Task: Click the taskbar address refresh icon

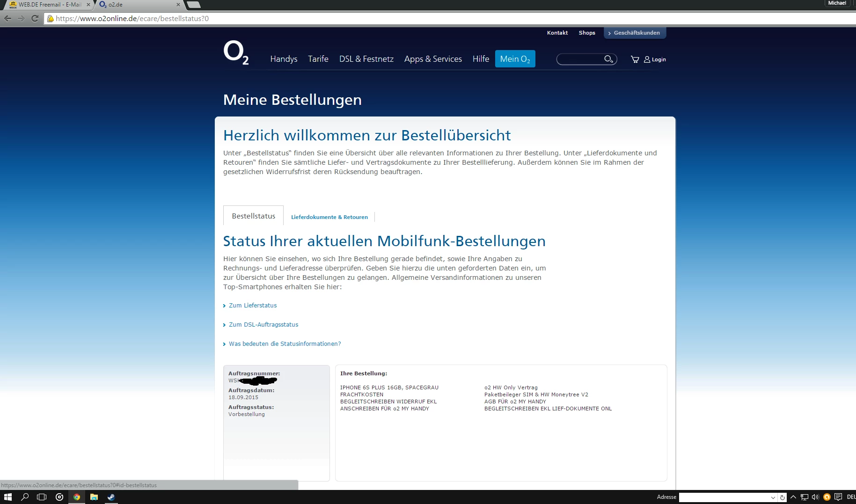Action: click(782, 497)
